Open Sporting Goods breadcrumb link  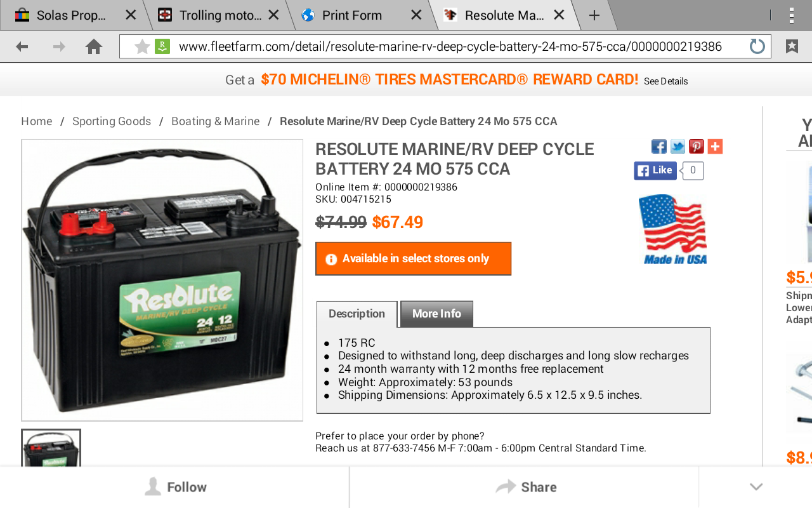coord(112,121)
